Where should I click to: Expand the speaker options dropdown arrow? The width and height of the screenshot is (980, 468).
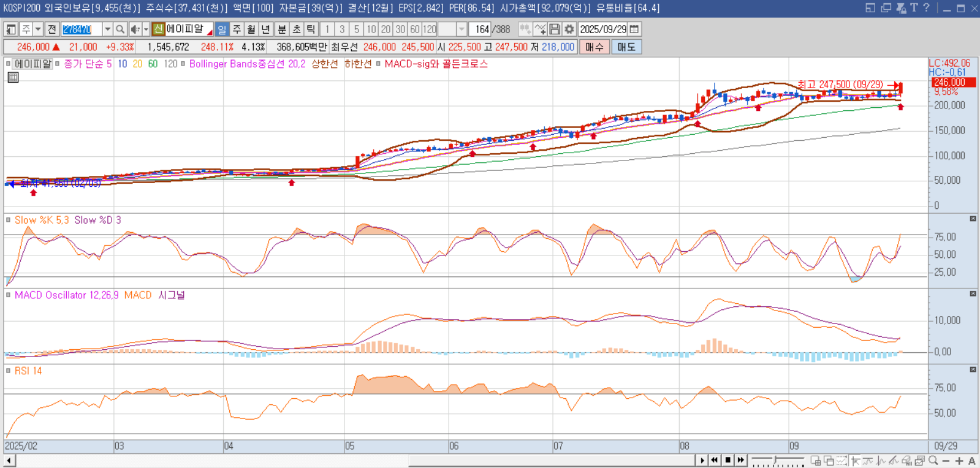coord(146,29)
